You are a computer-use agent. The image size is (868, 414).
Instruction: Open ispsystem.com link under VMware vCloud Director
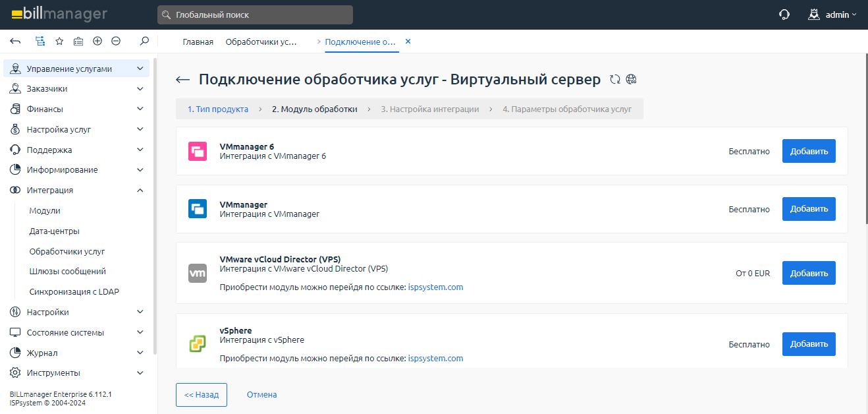pos(435,287)
